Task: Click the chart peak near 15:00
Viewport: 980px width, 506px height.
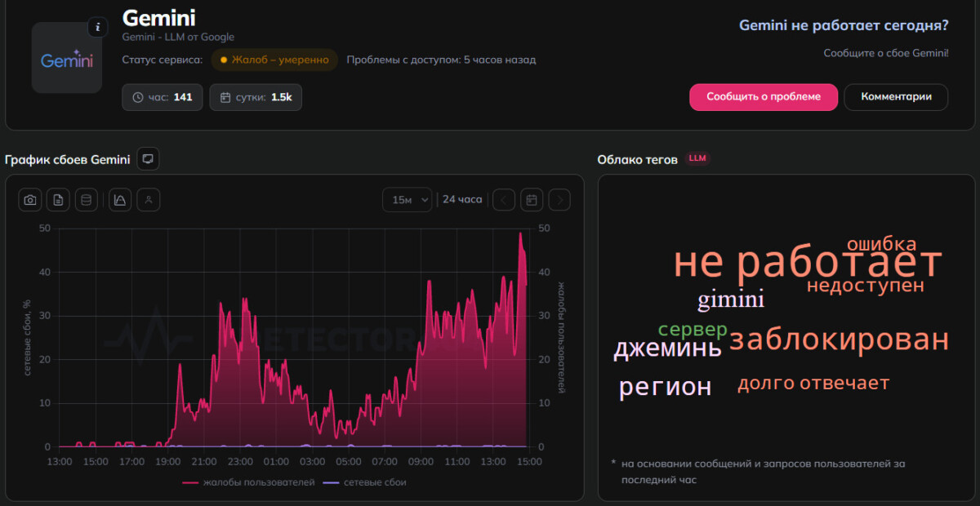Action: pyautogui.click(x=520, y=234)
